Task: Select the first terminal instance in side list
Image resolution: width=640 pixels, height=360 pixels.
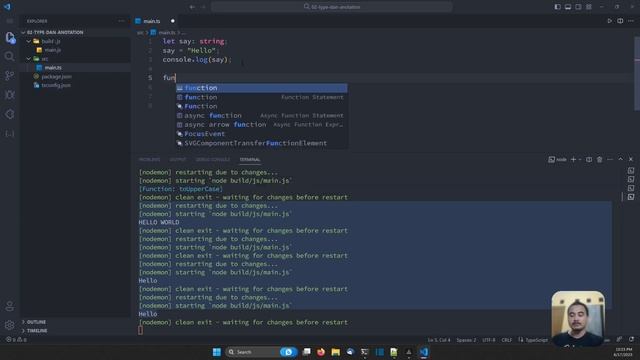Action: click(631, 171)
